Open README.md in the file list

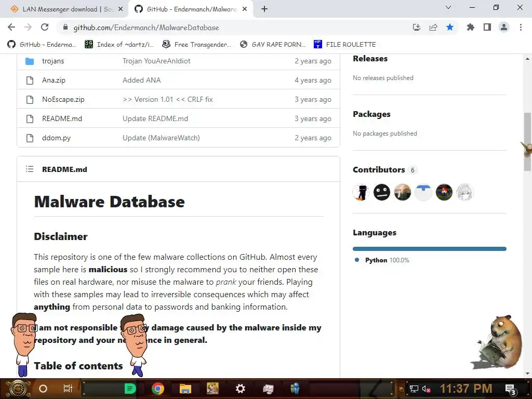pos(62,119)
